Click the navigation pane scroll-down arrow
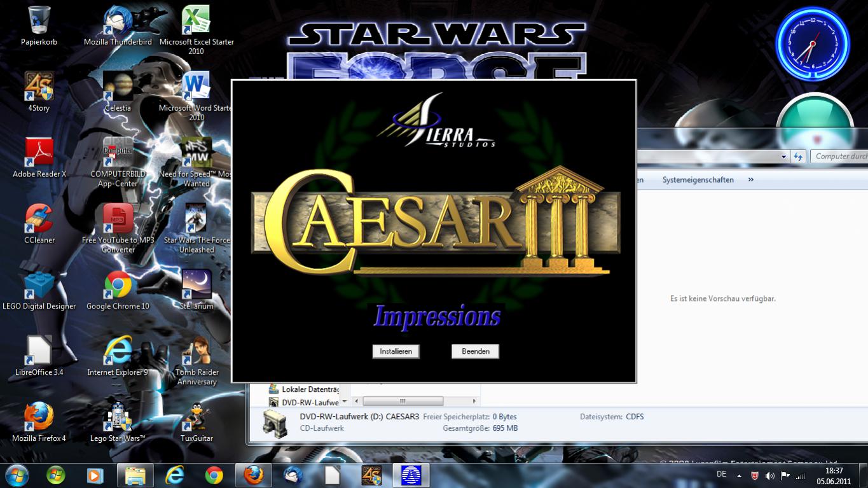Viewport: 868px width, 488px height. (345, 401)
